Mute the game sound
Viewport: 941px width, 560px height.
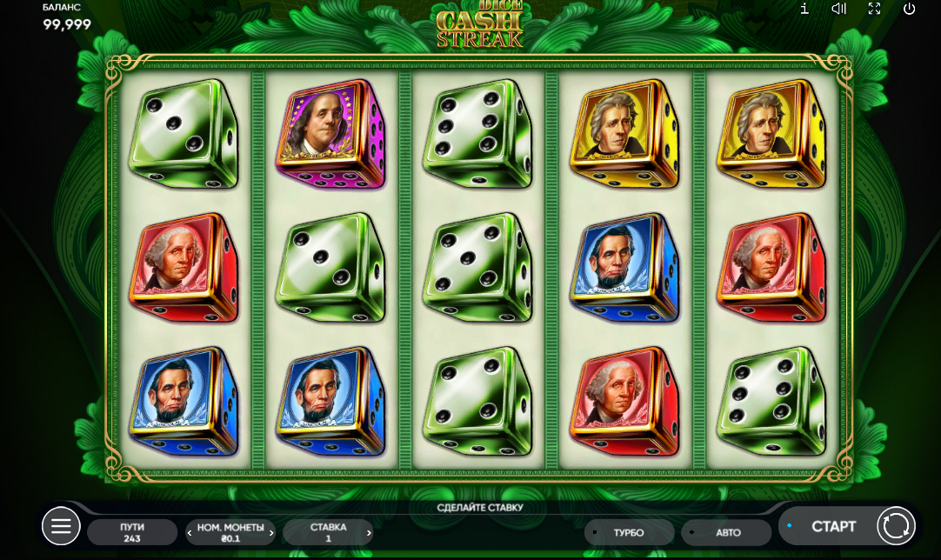(x=839, y=9)
